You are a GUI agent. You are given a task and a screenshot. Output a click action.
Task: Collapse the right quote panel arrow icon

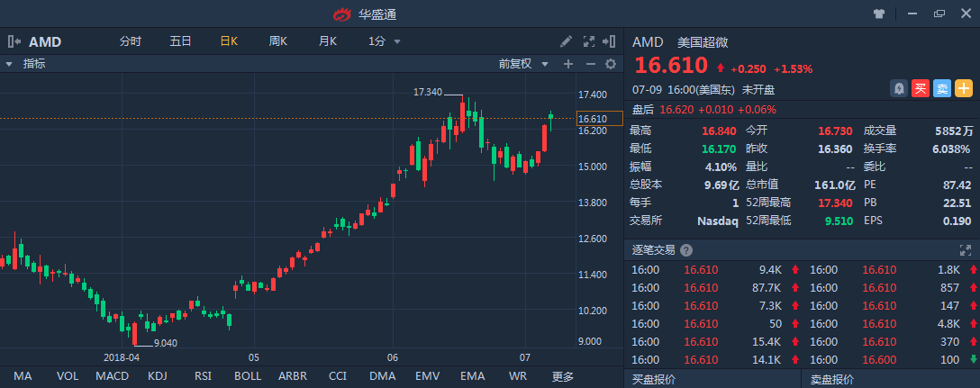pos(609,41)
